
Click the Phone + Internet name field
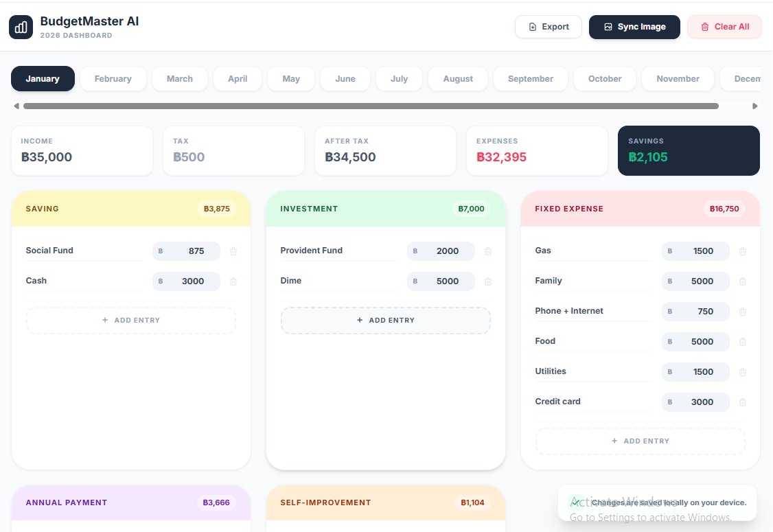pos(594,311)
